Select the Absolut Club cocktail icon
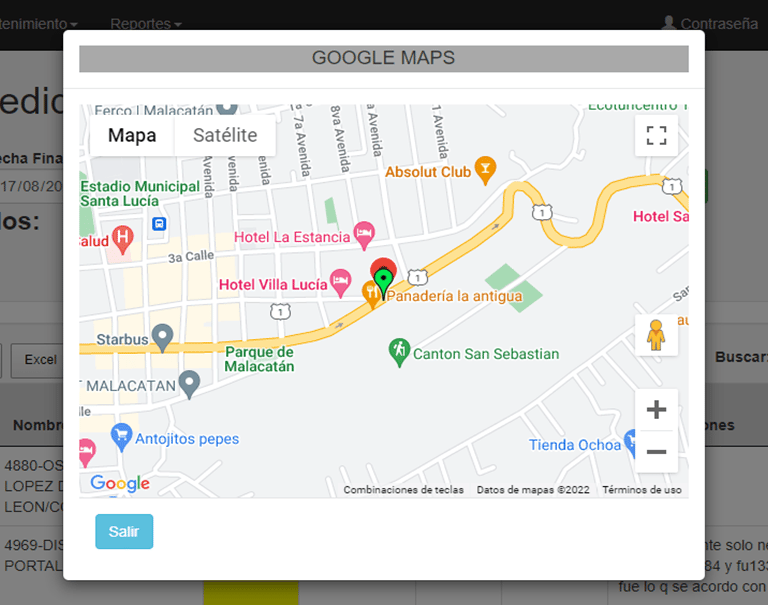Viewport: 768px width, 605px height. coord(485,170)
